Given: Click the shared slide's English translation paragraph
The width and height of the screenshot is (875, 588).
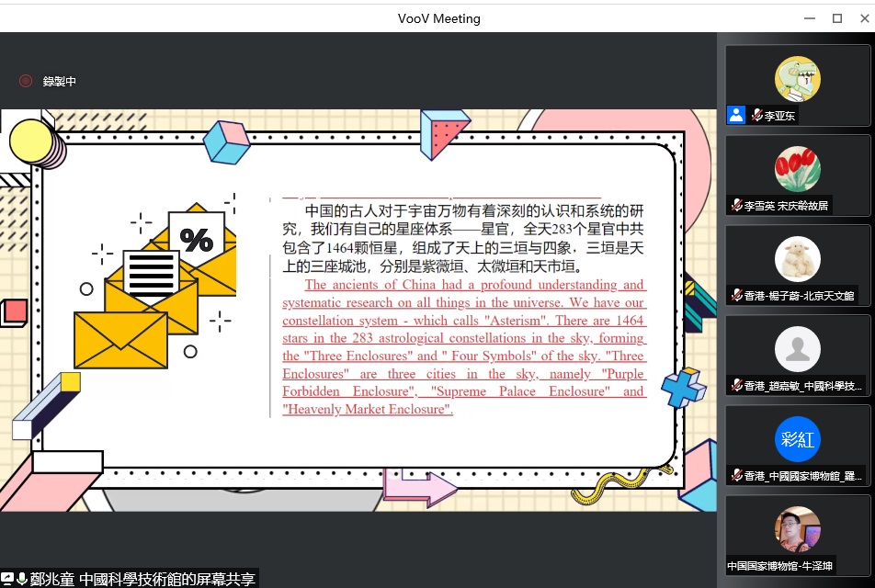Looking at the screenshot, I should coord(464,347).
